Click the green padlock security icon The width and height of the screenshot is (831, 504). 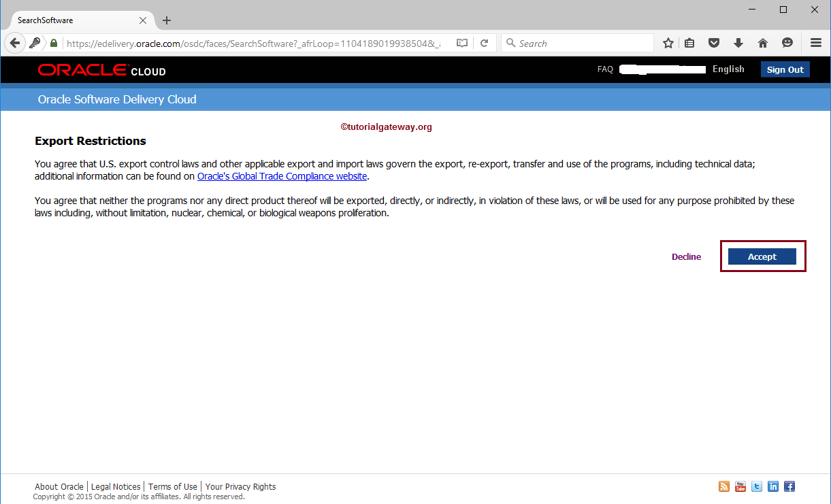tap(54, 43)
